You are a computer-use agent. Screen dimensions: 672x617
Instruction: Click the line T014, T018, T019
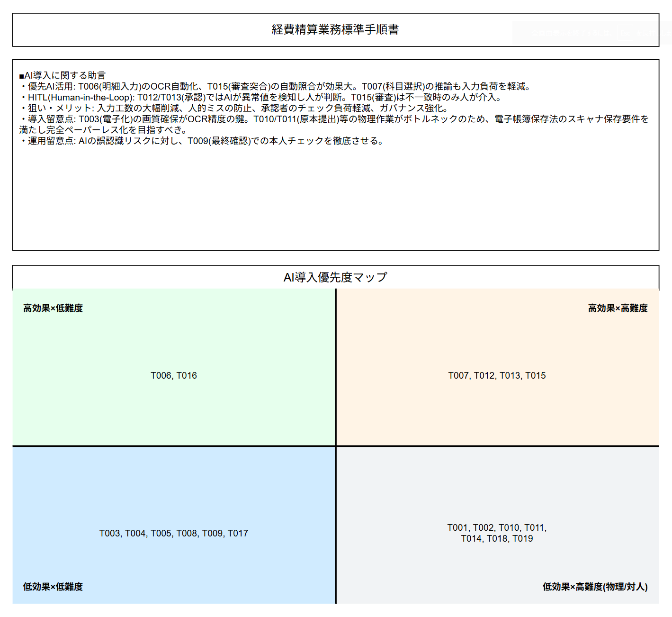[x=497, y=538]
